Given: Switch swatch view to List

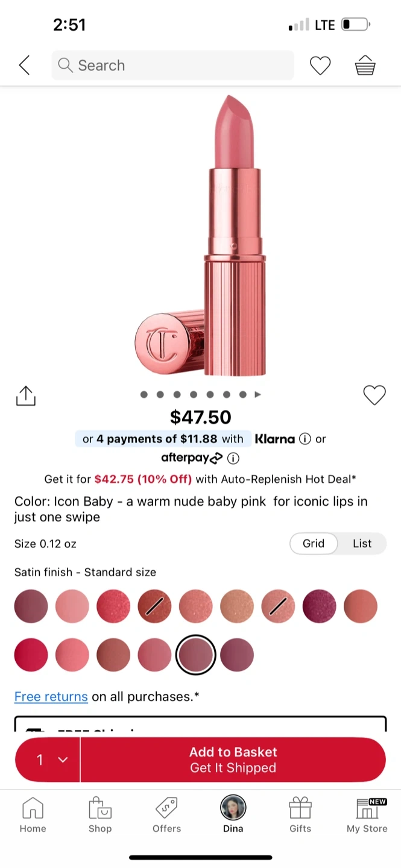Looking at the screenshot, I should [x=362, y=543].
